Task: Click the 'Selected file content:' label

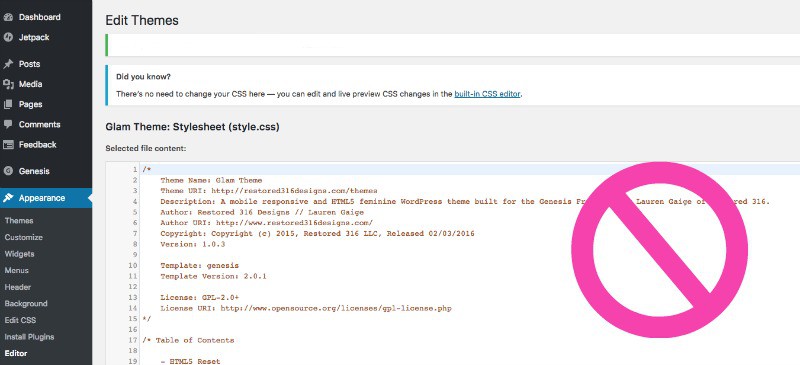Action: click(x=145, y=149)
